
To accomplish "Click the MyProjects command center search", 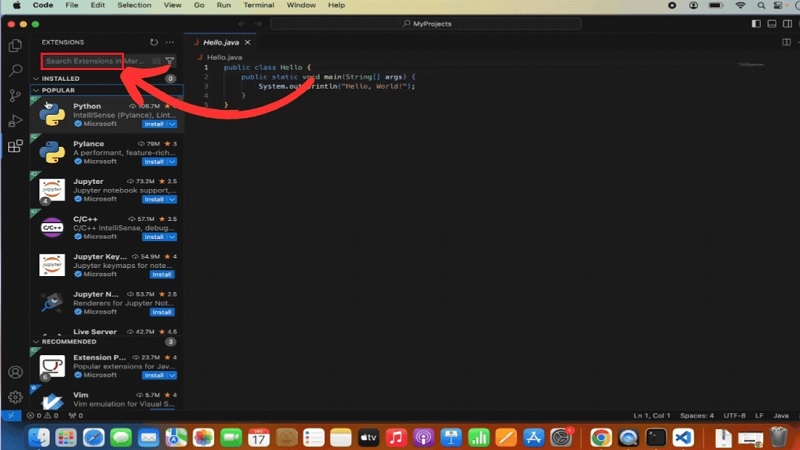I will (426, 24).
